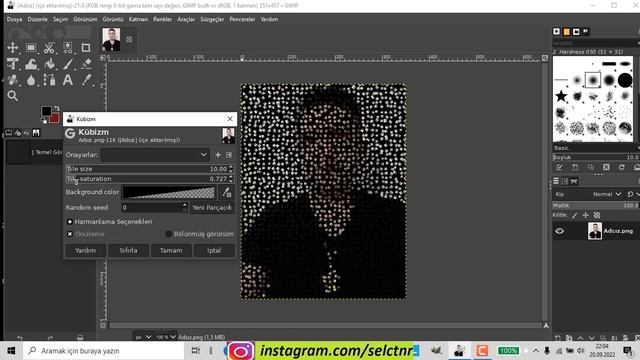The width and height of the screenshot is (640, 360).
Task: Refresh the brushes list icon
Action: [622, 167]
